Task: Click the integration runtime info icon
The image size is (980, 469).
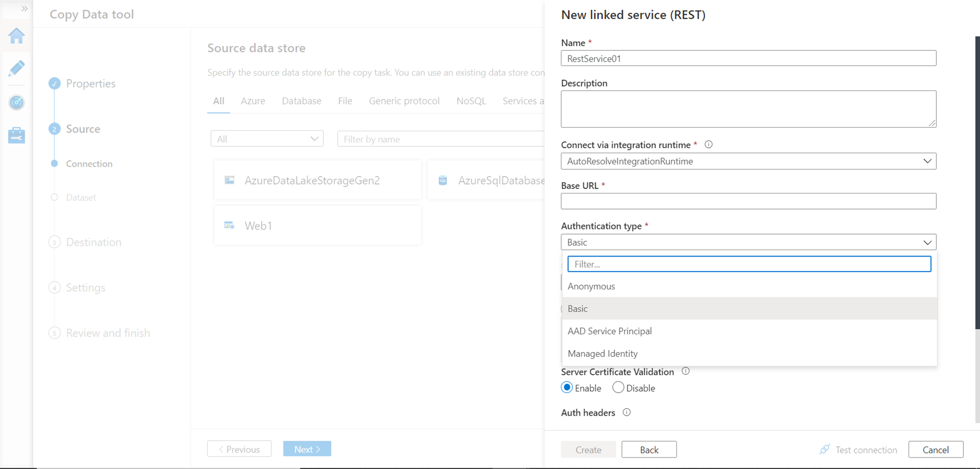Action: coord(709,144)
